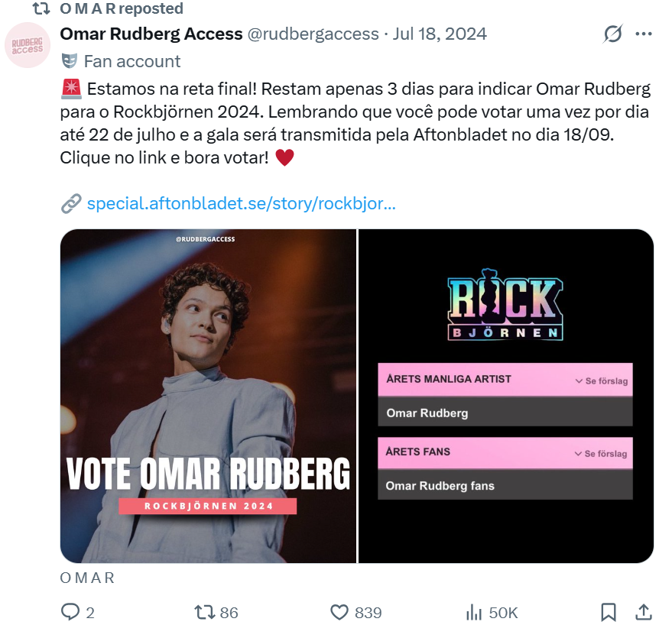Open the Vote Omar Rudberg photo
Image resolution: width=672 pixels, height=625 pixels.
[208, 396]
